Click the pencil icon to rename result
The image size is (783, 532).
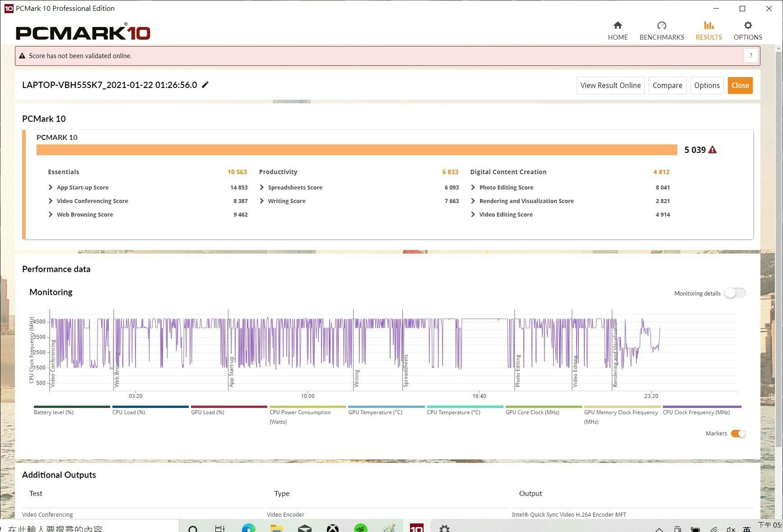coord(205,85)
